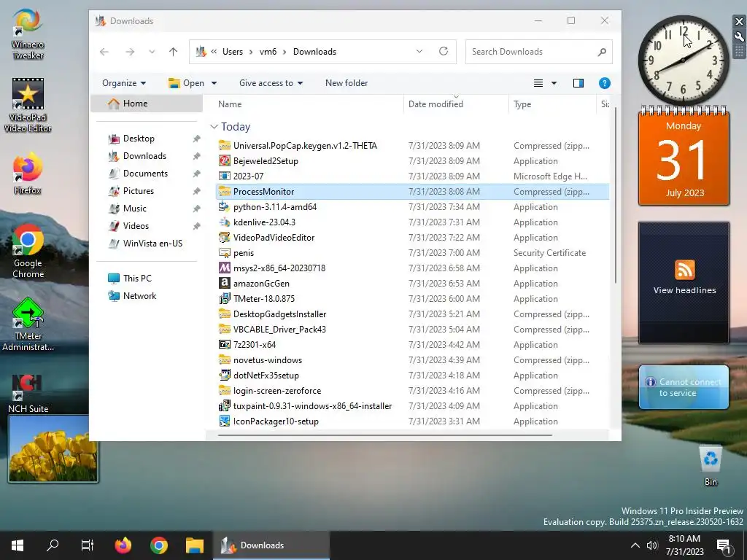The width and height of the screenshot is (747, 560).
Task: Click the amazonGcGen file icon
Action: pyautogui.click(x=225, y=284)
